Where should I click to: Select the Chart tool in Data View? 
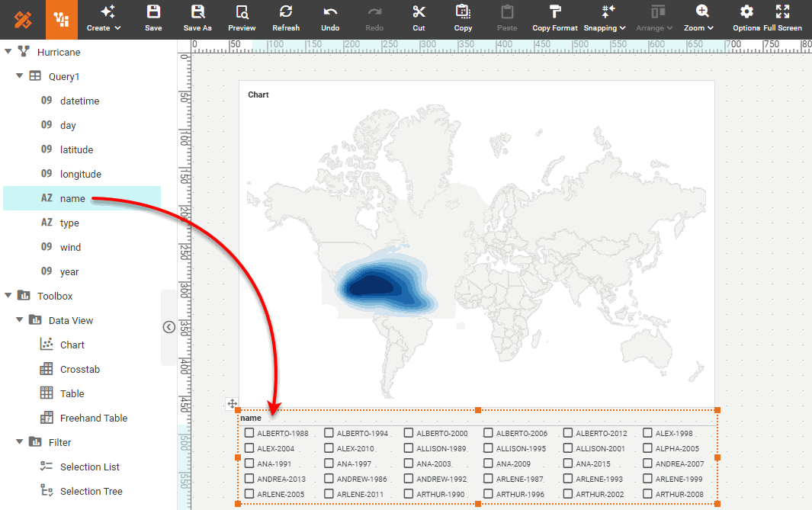(x=73, y=345)
